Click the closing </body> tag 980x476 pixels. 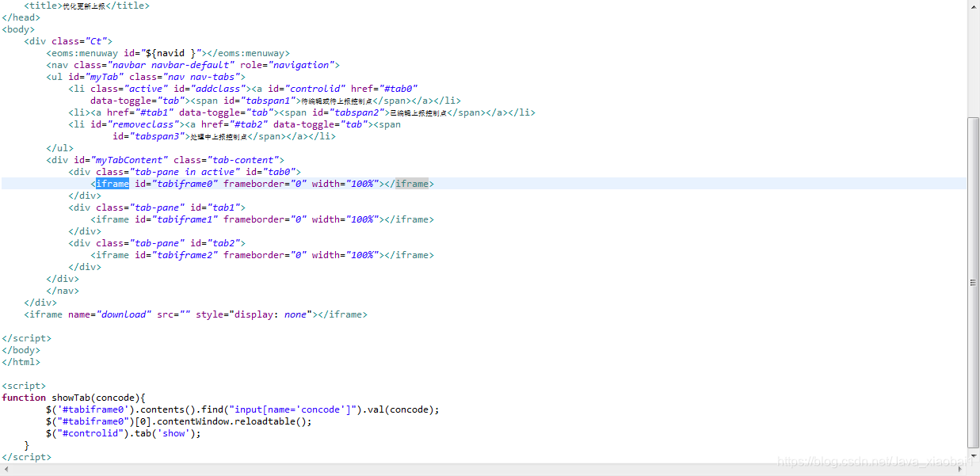click(21, 350)
